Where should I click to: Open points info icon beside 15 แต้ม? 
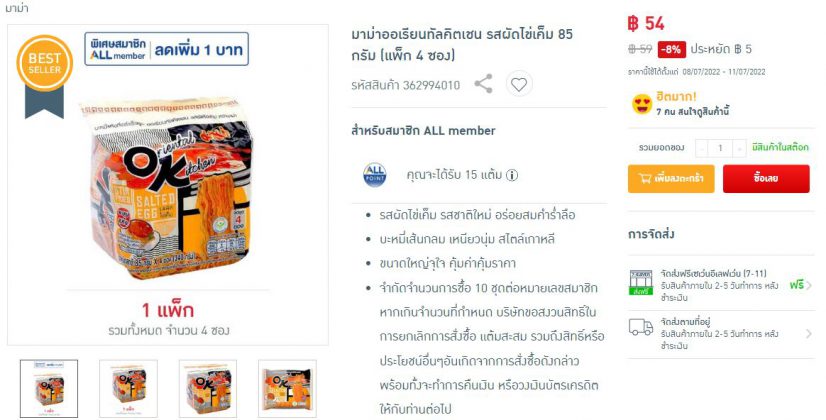tap(512, 175)
